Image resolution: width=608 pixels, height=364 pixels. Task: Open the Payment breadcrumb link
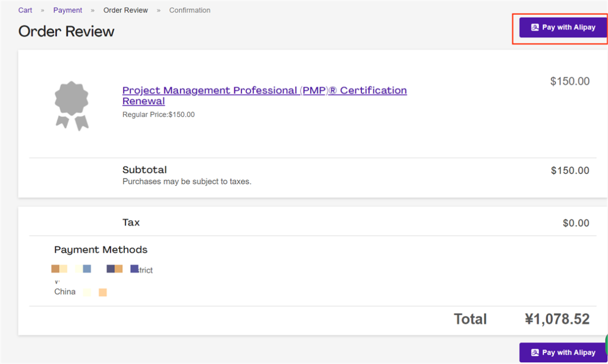click(68, 10)
